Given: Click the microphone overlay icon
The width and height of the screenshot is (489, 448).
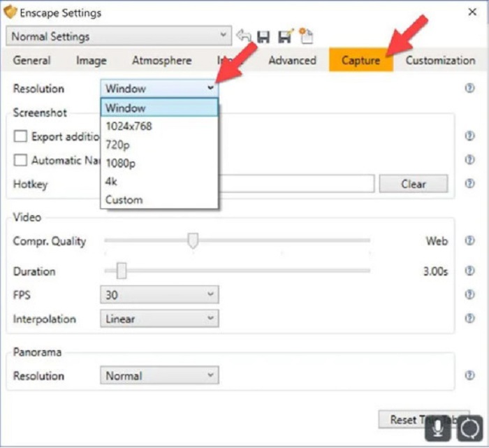Looking at the screenshot, I should [437, 426].
